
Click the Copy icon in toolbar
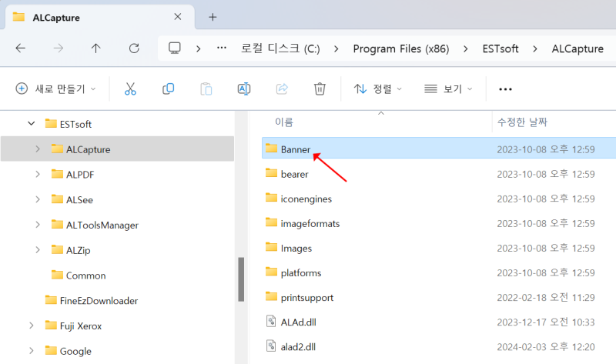tap(168, 88)
